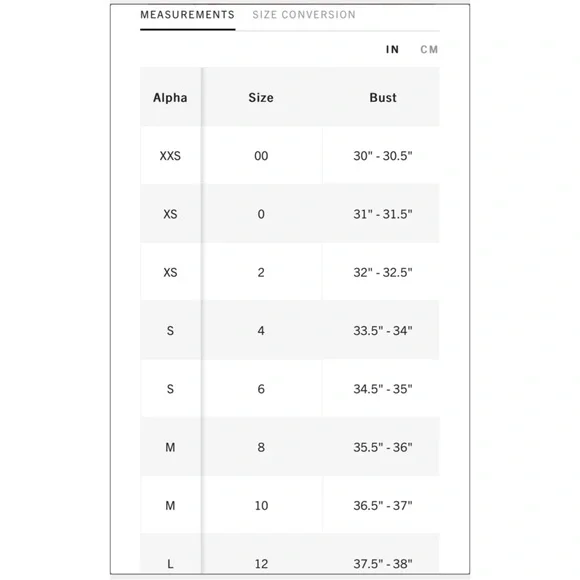
Task: Click the Bust column header
Action: 383,98
